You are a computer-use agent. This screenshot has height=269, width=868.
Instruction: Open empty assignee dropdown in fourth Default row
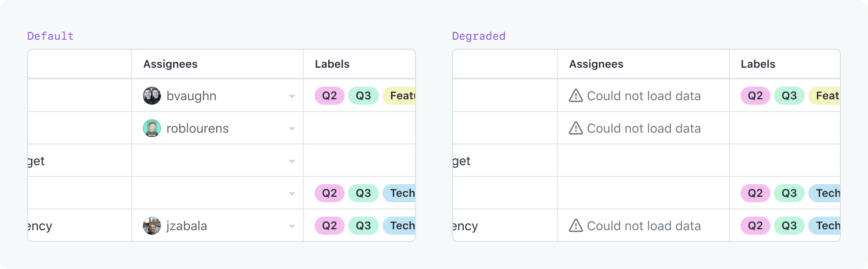(292, 194)
